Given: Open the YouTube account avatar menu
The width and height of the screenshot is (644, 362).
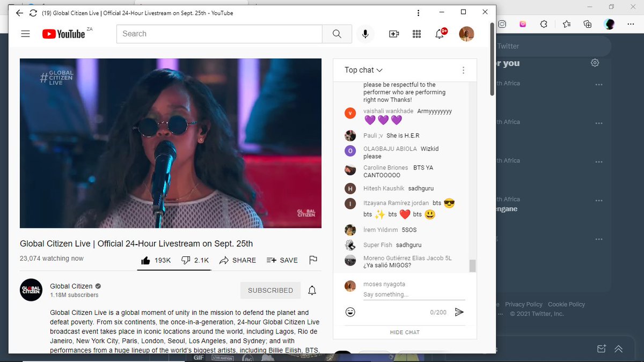Looking at the screenshot, I should pos(466,34).
